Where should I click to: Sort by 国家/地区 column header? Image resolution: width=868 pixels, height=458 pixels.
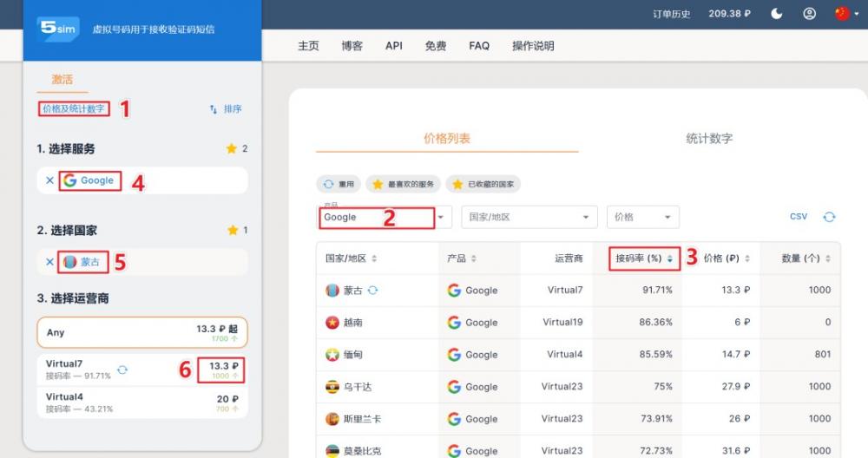351,258
